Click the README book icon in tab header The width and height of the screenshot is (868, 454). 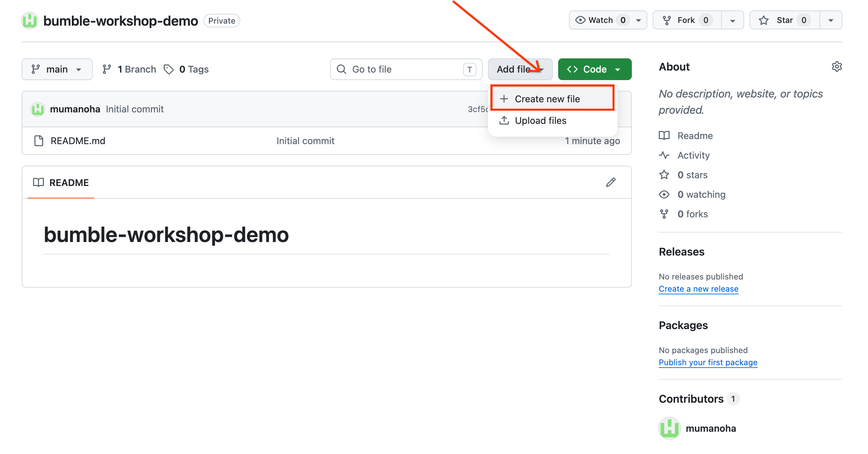[x=38, y=182]
